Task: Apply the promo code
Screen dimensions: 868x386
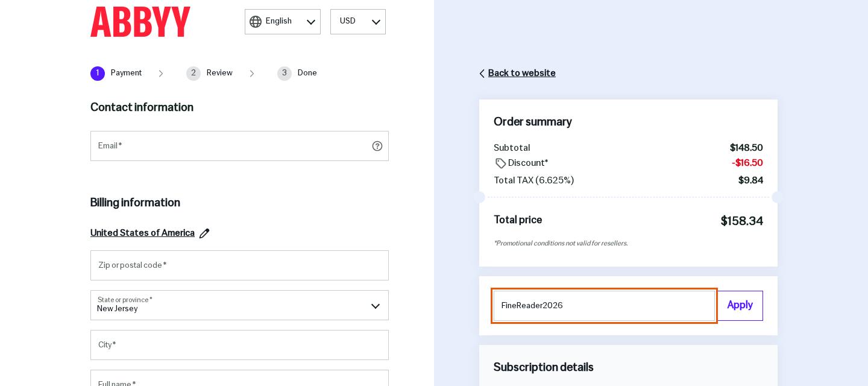Action: coord(740,306)
